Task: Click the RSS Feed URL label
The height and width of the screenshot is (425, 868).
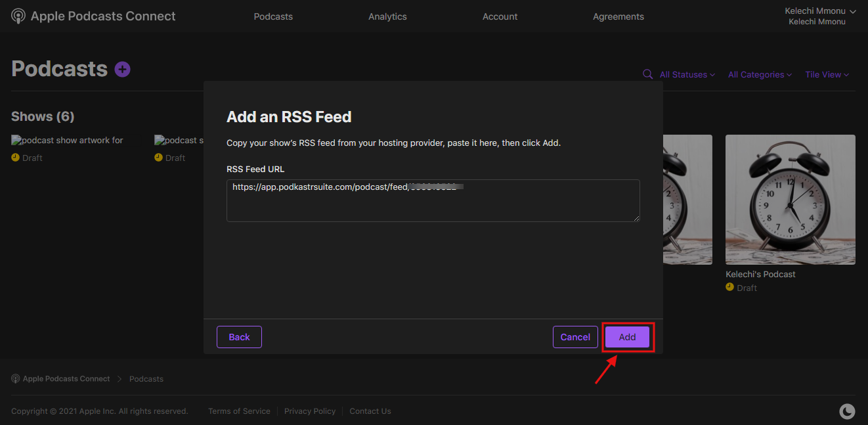Action: click(255, 169)
